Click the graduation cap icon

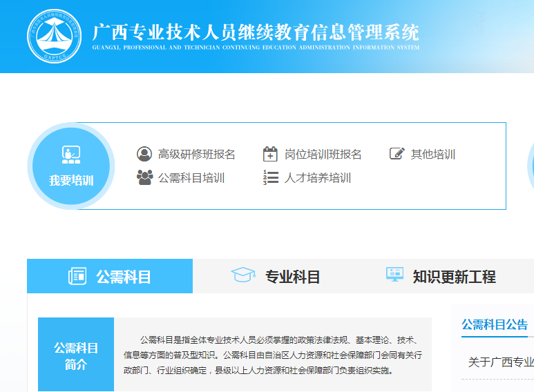pyautogui.click(x=243, y=275)
